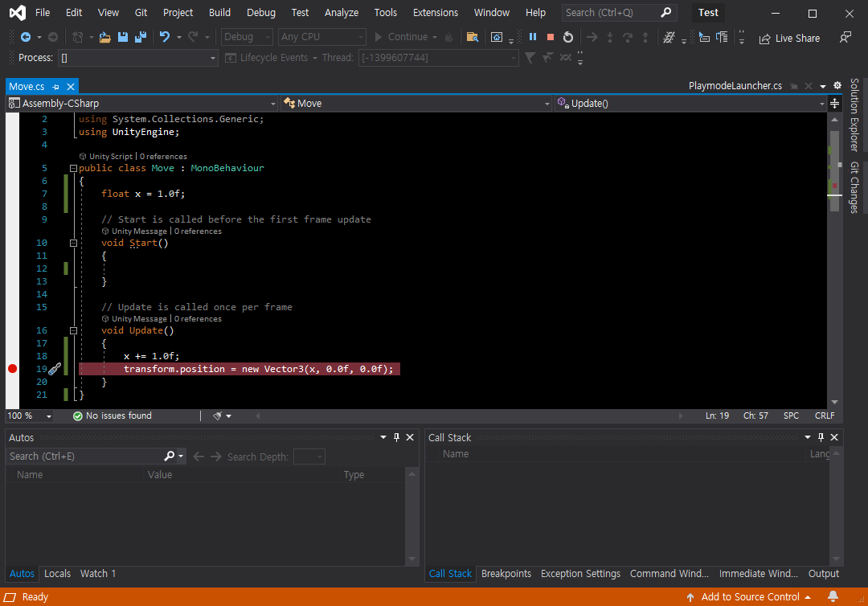This screenshot has width=868, height=606.
Task: Click the Save All icon
Action: [x=141, y=37]
